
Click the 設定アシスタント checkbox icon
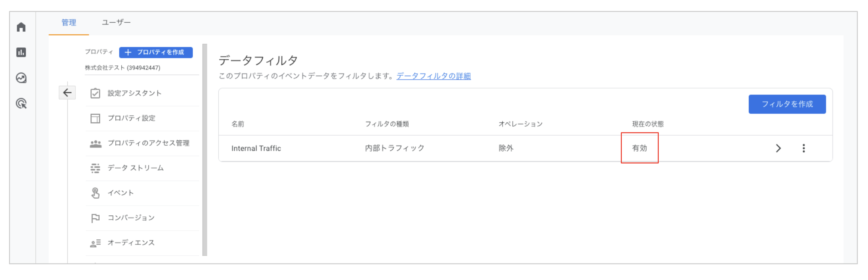pyautogui.click(x=95, y=93)
